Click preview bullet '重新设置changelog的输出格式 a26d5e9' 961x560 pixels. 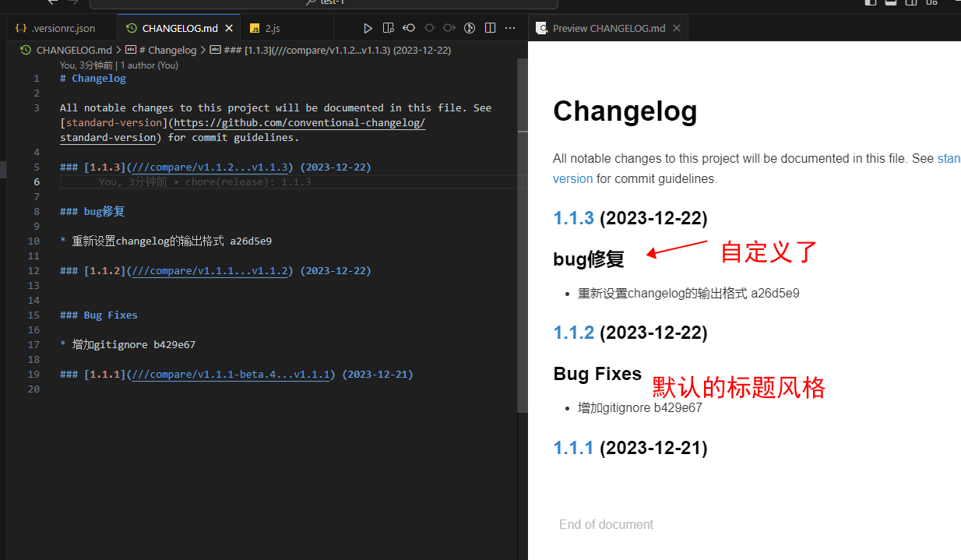pyautogui.click(x=688, y=294)
